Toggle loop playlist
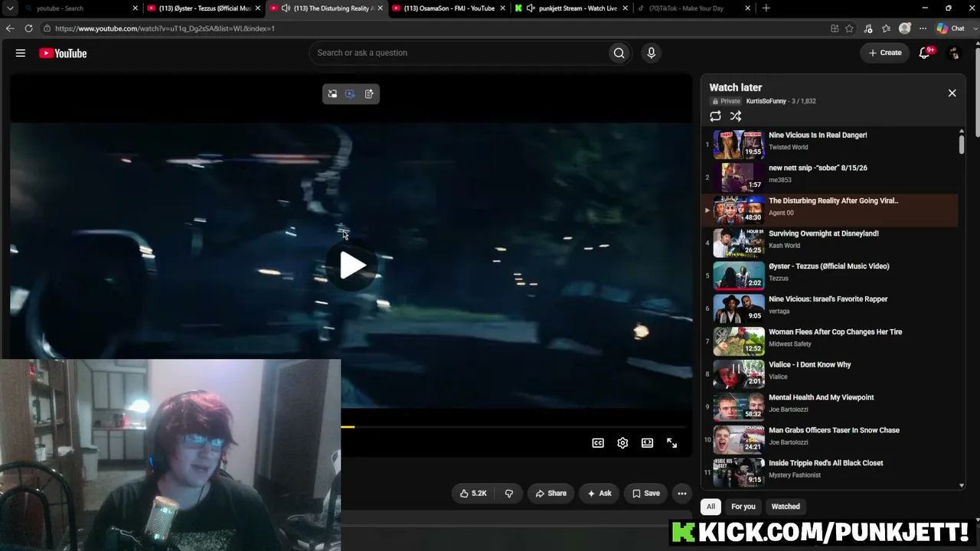 pyautogui.click(x=715, y=116)
